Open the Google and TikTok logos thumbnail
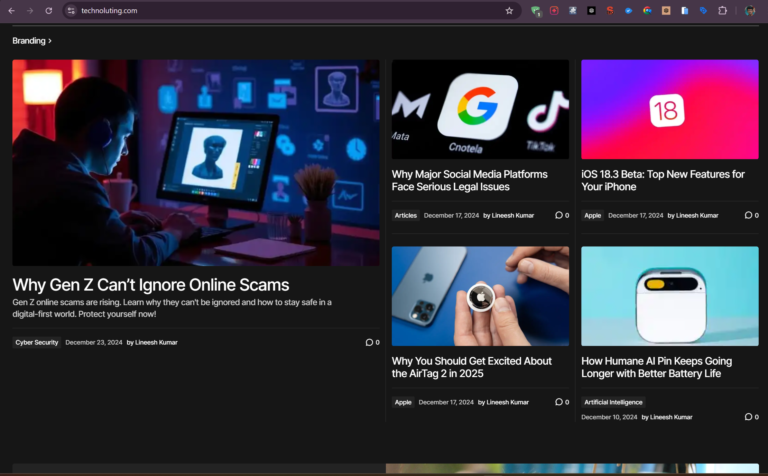This screenshot has height=476, width=768. 480,109
